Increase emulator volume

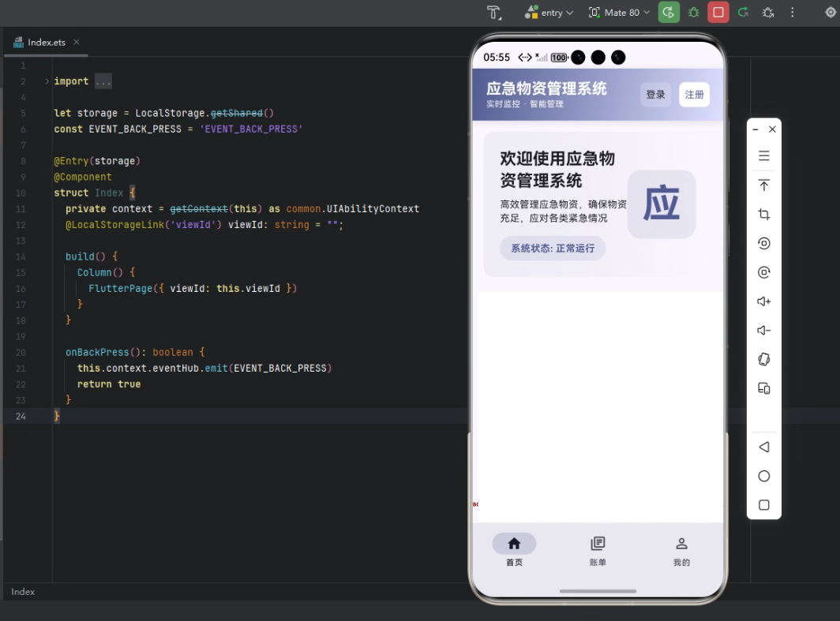(x=764, y=301)
